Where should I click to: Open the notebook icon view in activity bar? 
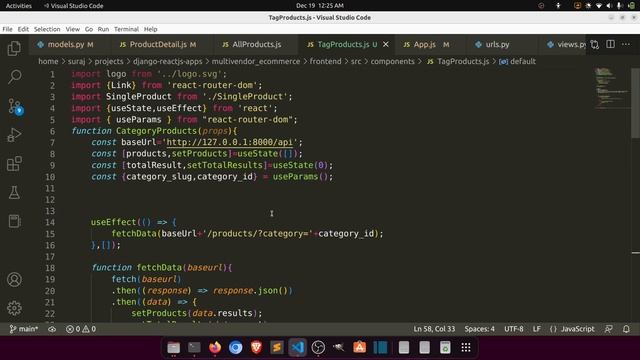14,221
